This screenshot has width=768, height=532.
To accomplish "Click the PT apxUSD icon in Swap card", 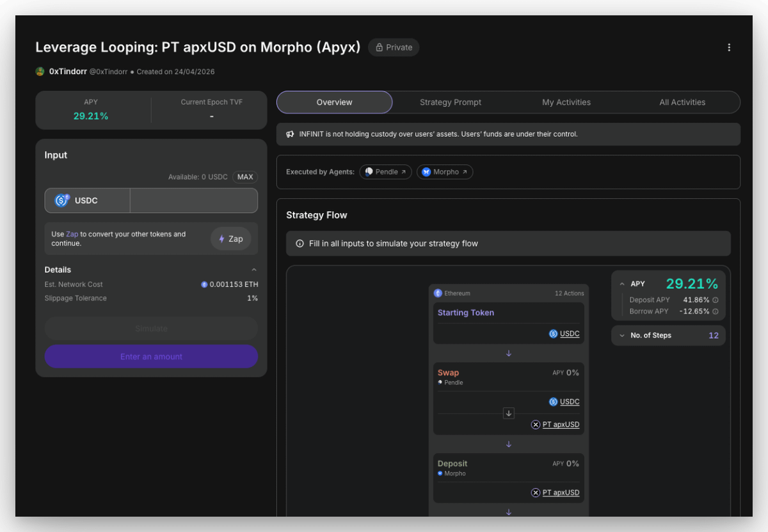I will (536, 425).
